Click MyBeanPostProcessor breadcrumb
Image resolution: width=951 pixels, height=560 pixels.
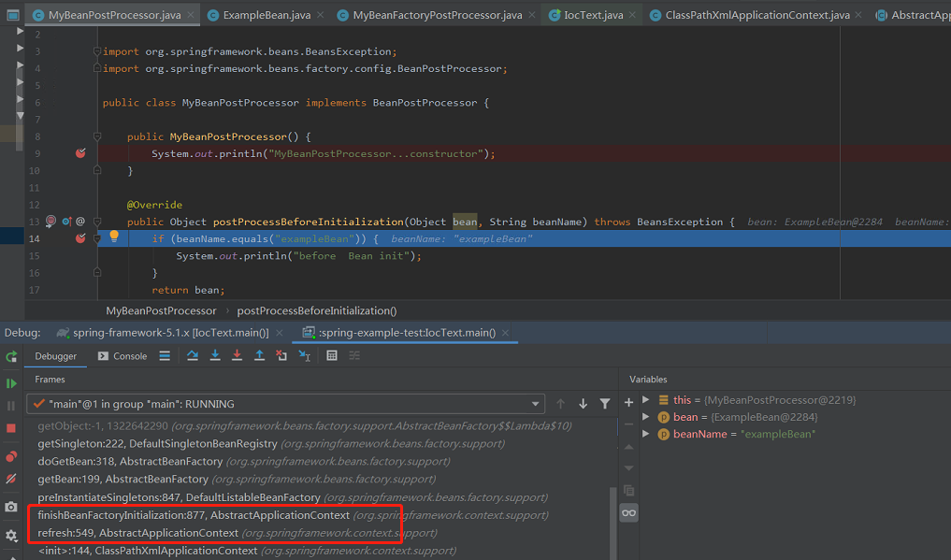[161, 311]
